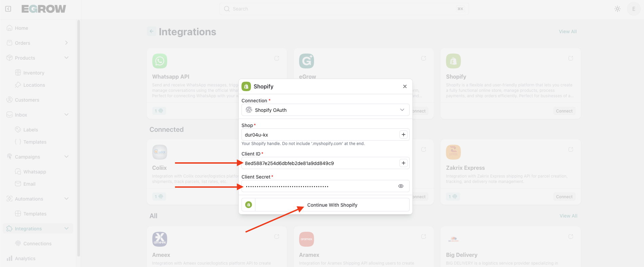The image size is (644, 267).
Task: Open Locations page
Action: (x=34, y=85)
